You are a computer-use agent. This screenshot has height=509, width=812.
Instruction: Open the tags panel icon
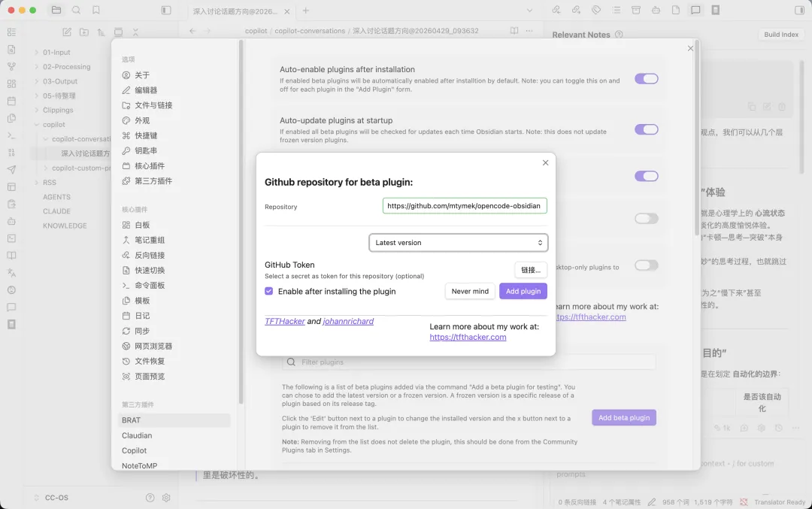click(x=596, y=11)
